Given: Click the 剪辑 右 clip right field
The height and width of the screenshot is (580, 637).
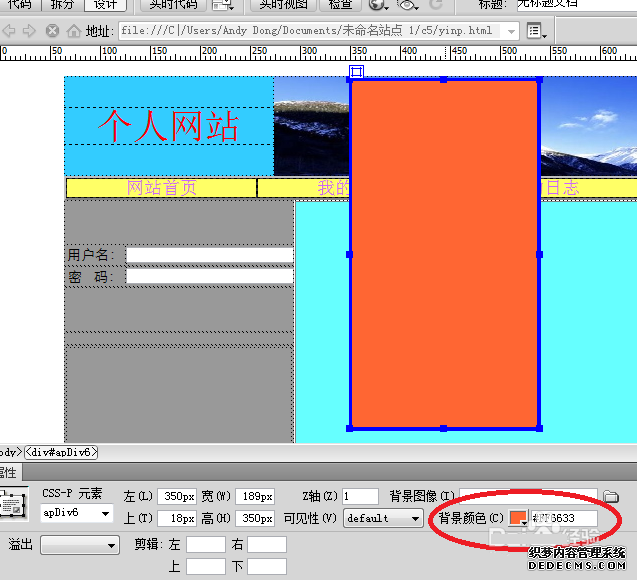Looking at the screenshot, I should coord(267,545).
